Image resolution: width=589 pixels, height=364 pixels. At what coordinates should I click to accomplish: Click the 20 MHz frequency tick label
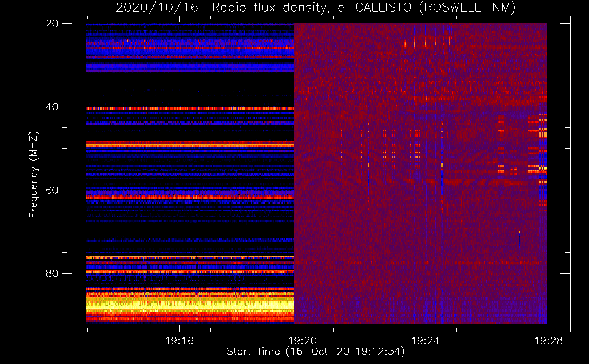point(52,24)
